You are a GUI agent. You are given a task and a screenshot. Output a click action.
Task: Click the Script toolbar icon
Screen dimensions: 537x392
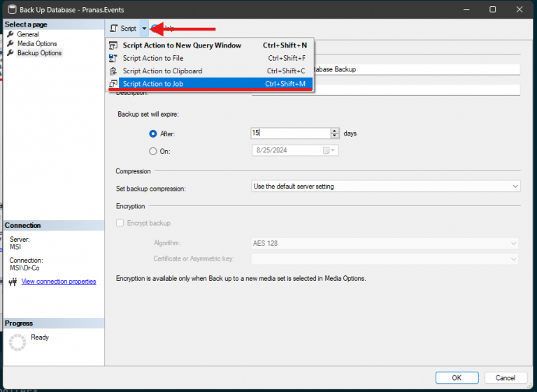coord(114,29)
